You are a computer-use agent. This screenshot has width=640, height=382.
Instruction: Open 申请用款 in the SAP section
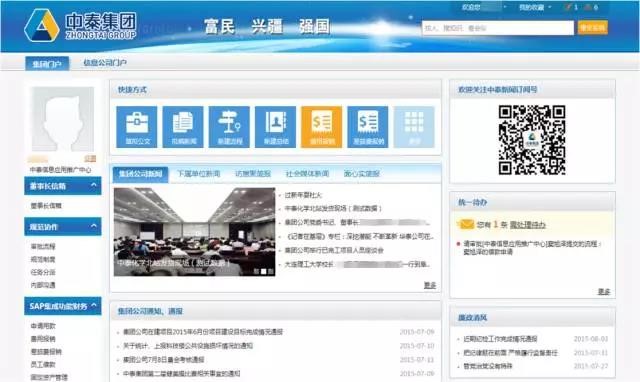pyautogui.click(x=43, y=326)
